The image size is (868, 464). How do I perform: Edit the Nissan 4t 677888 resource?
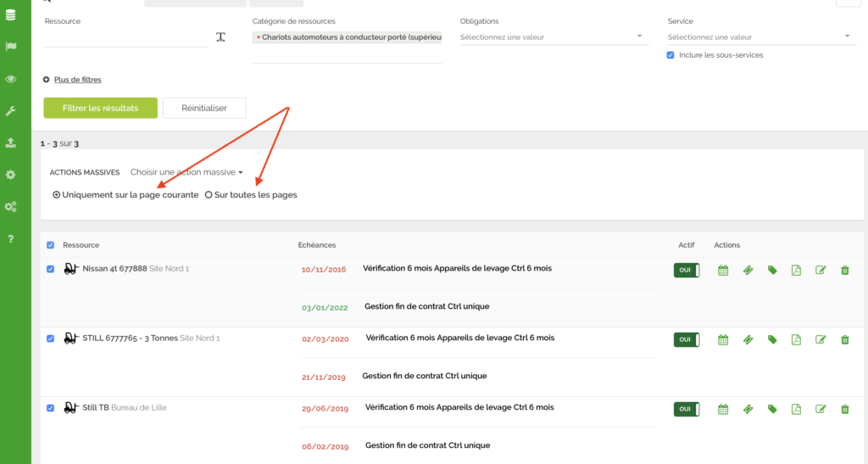pyautogui.click(x=821, y=270)
